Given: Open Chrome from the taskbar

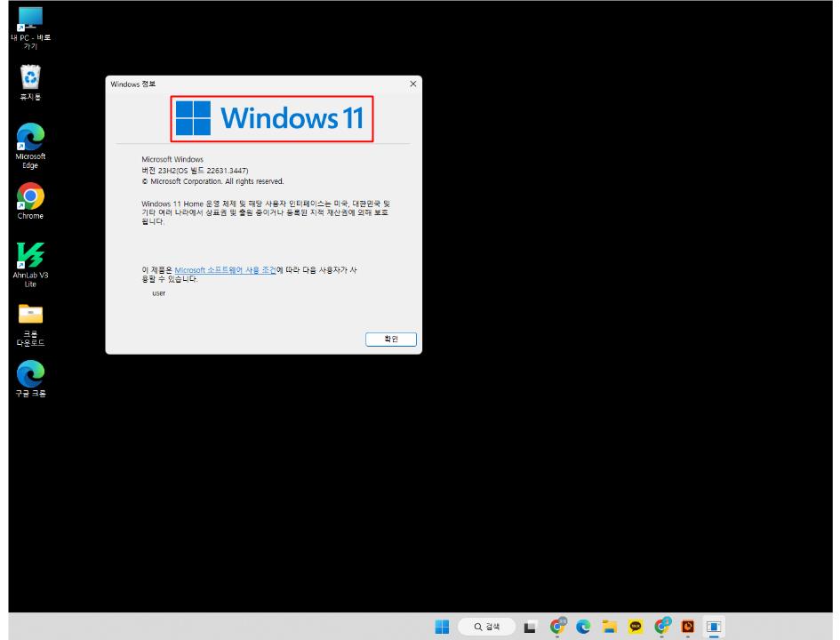Looking at the screenshot, I should coord(557,628).
